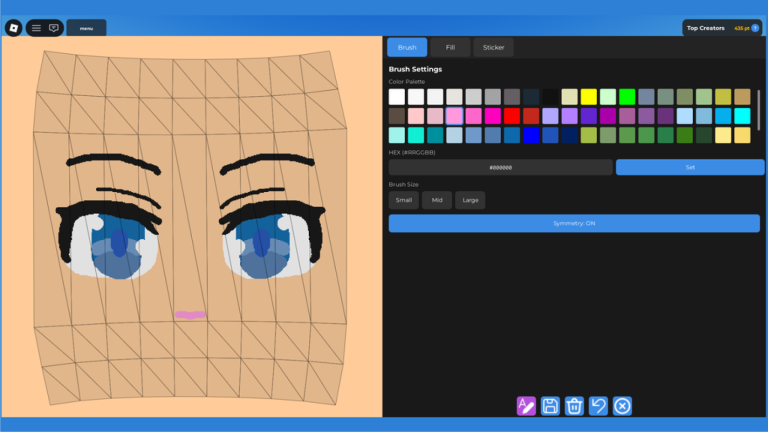Pick the pure blue swatch
Image resolution: width=768 pixels, height=432 pixels.
(531, 135)
